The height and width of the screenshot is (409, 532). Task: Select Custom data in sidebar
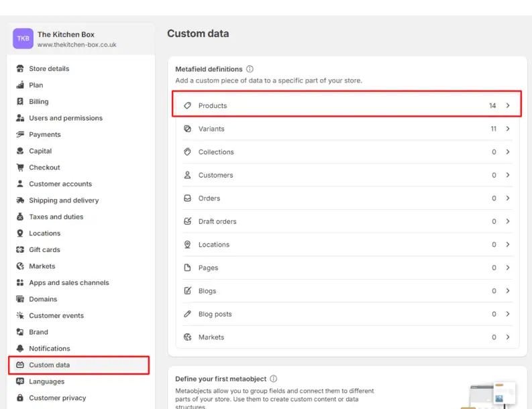[x=78, y=365]
